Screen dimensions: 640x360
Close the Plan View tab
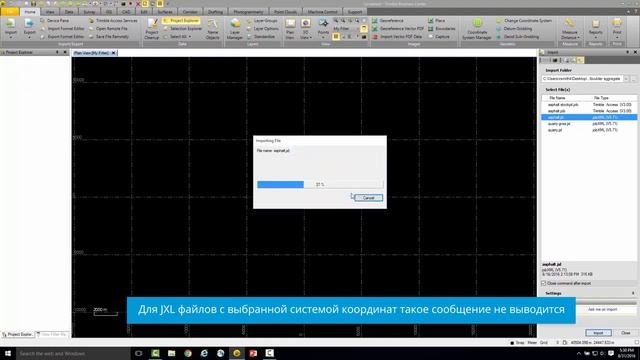click(114, 53)
